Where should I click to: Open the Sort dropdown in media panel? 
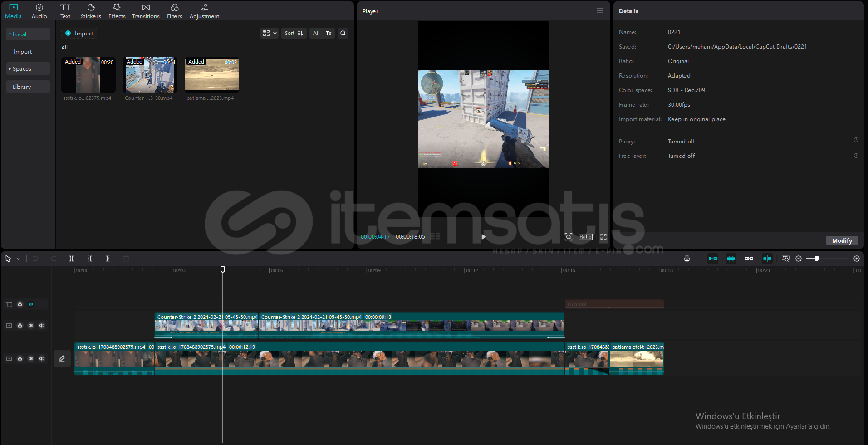pyautogui.click(x=294, y=33)
